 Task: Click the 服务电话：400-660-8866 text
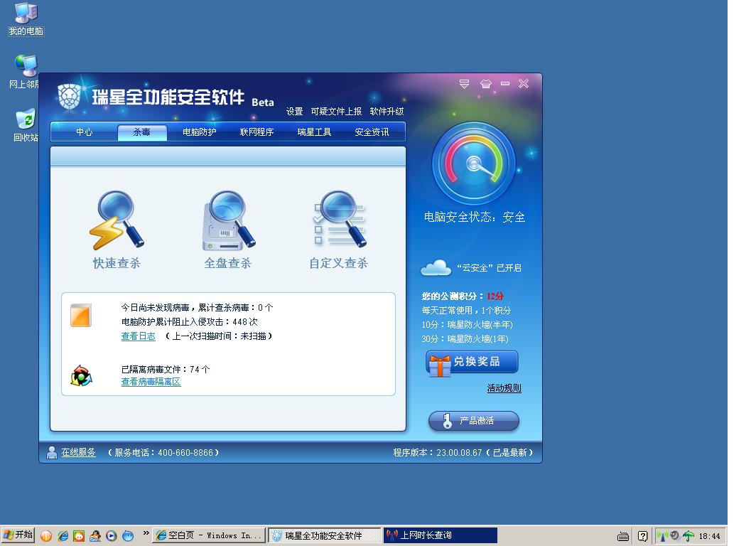pyautogui.click(x=163, y=452)
